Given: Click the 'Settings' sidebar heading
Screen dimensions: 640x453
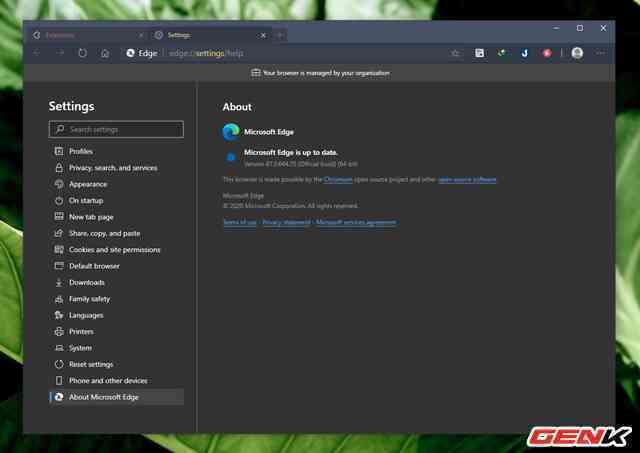Looking at the screenshot, I should [x=71, y=106].
